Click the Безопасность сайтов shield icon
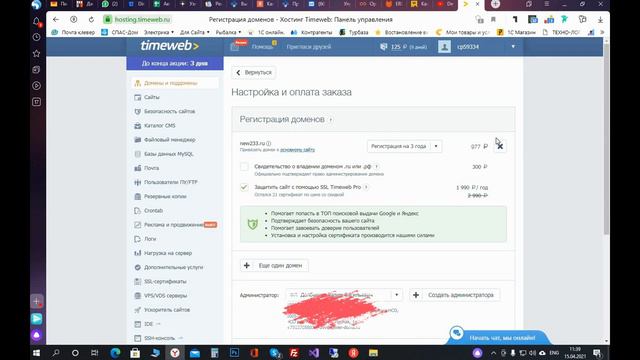This screenshot has height=360, width=640. click(x=138, y=111)
